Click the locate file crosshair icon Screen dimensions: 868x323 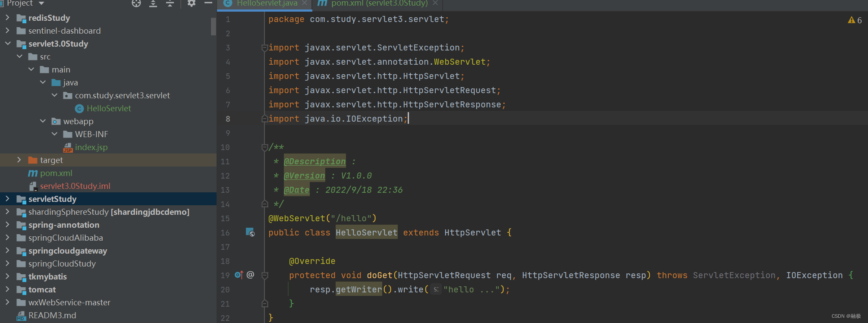[136, 3]
